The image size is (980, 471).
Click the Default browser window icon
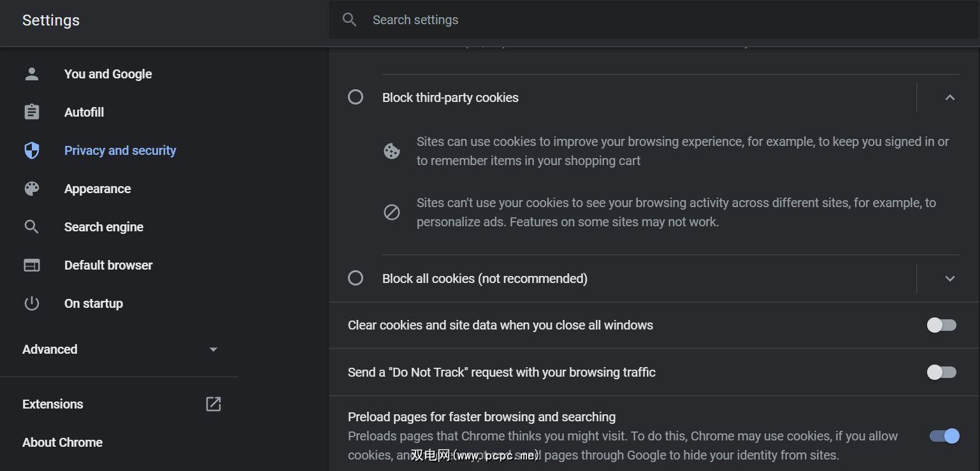tap(31, 265)
